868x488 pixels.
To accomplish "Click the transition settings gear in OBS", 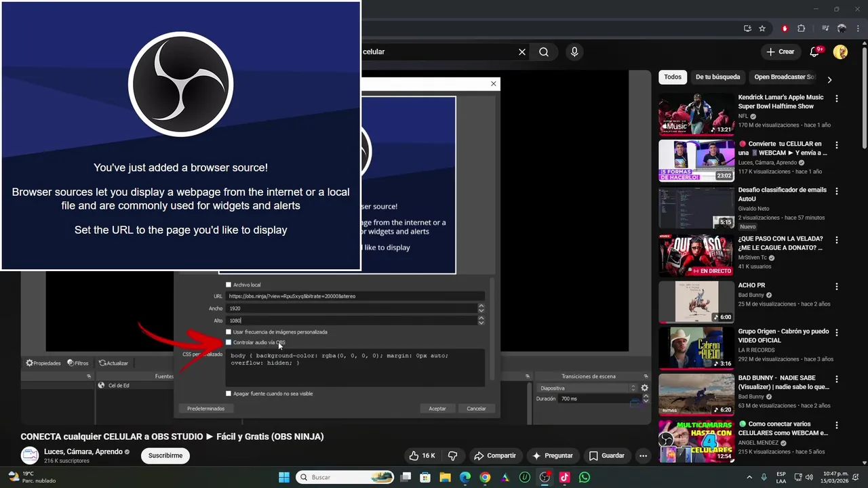I will 644,388.
